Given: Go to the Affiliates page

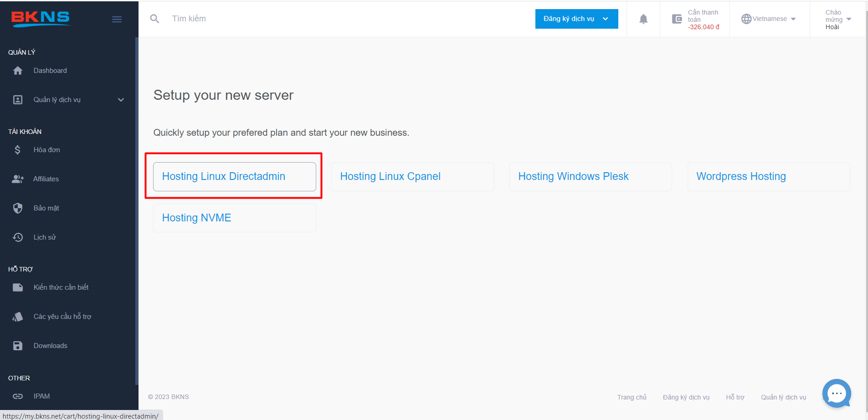Looking at the screenshot, I should click(x=46, y=179).
